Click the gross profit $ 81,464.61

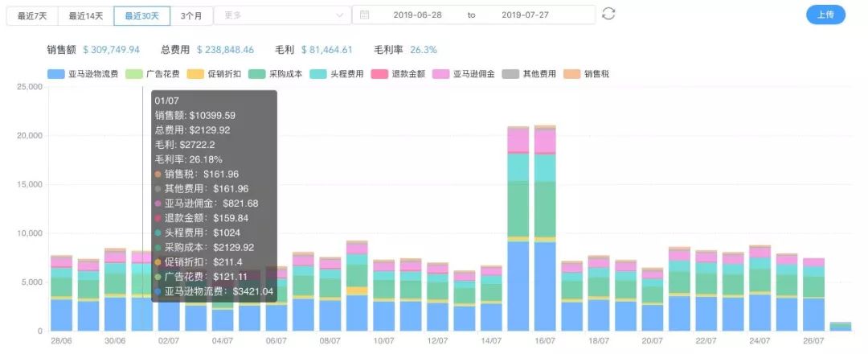point(326,50)
